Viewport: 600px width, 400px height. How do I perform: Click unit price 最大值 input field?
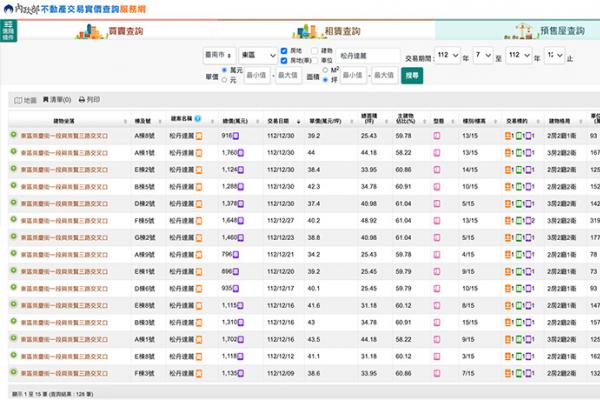(x=288, y=75)
